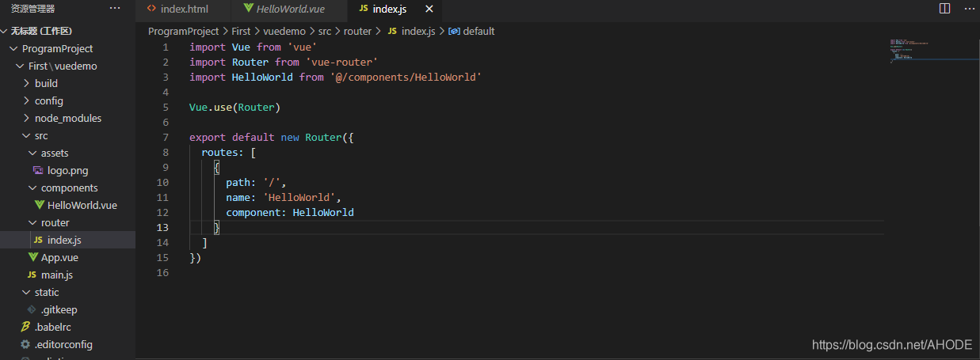980x360 pixels.
Task: Click the image icon beside logo.png
Action: point(38,170)
